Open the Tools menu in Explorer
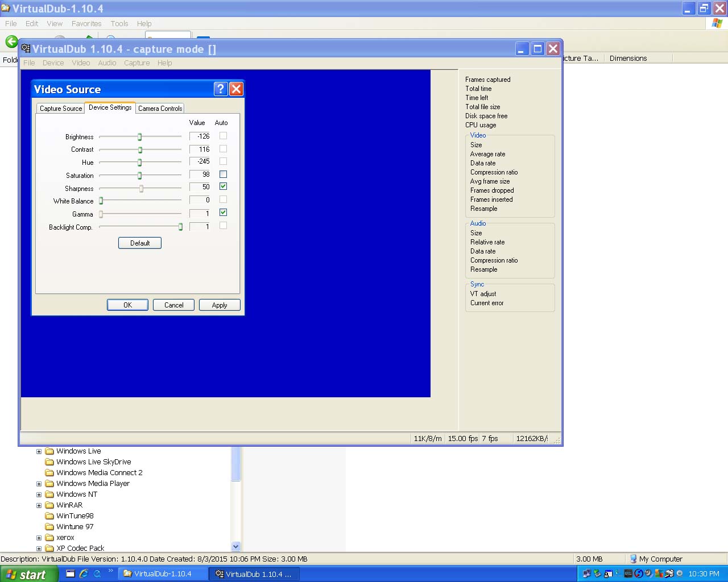This screenshot has width=728, height=582. (119, 24)
